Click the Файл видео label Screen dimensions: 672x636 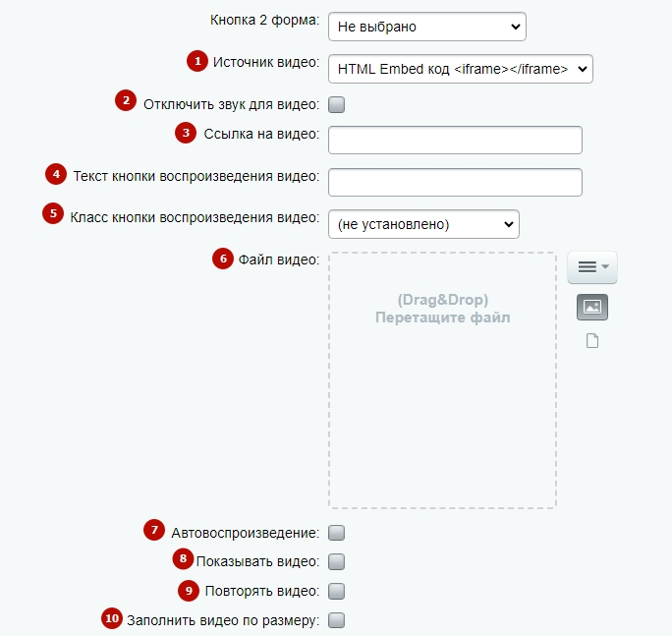point(279,260)
